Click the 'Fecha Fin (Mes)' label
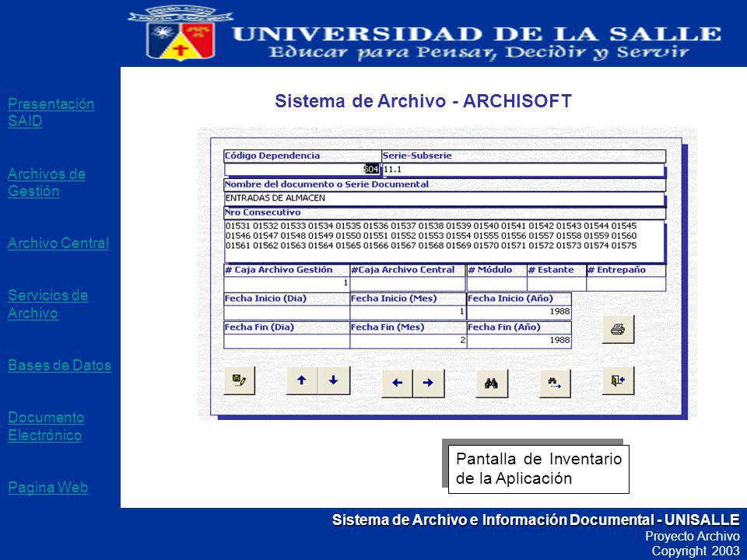747x560 pixels. point(388,327)
